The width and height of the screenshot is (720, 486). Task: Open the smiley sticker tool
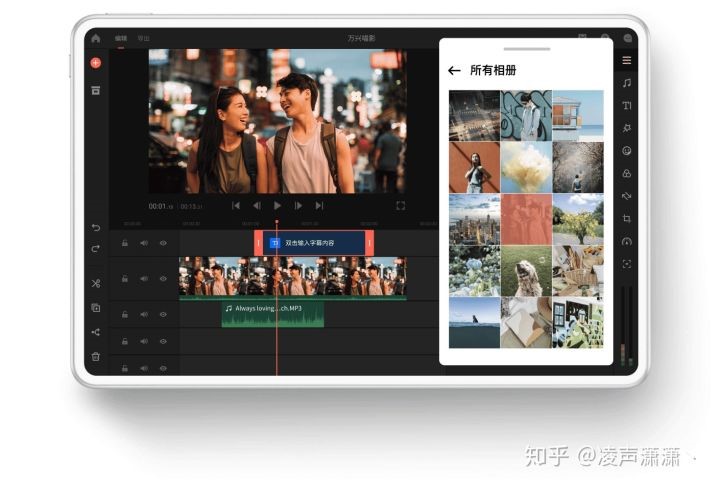[627, 151]
